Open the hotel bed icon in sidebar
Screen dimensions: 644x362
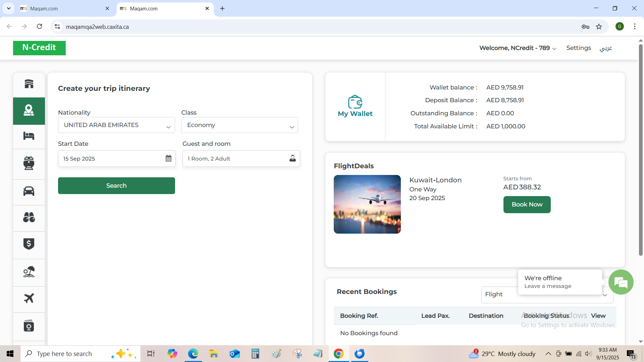pyautogui.click(x=29, y=136)
